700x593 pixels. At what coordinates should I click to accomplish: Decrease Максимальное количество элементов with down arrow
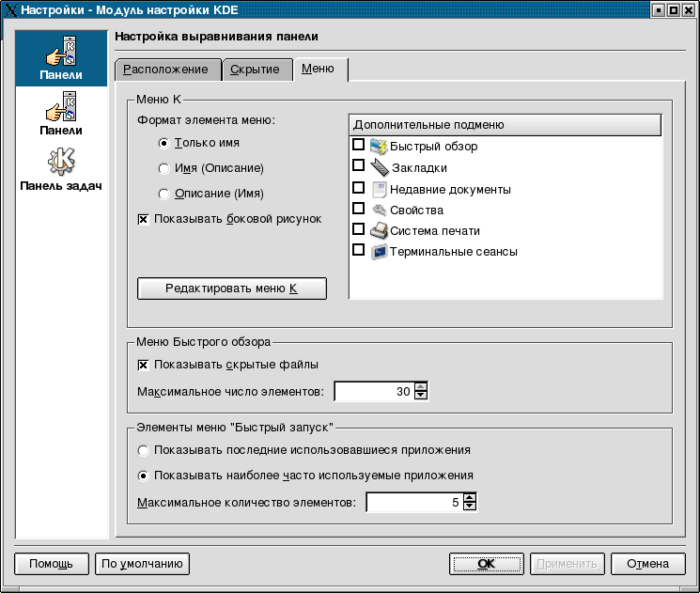(x=471, y=507)
